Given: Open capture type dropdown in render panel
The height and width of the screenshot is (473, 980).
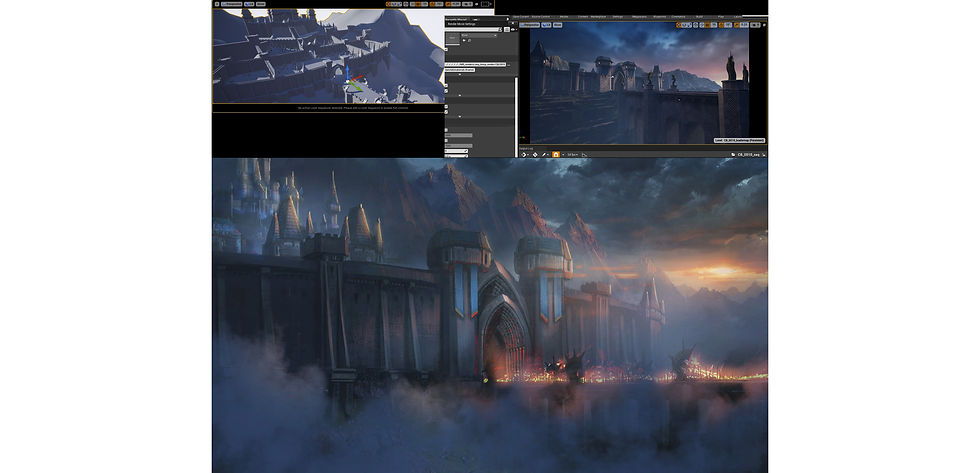Looking at the screenshot, I should 479,36.
